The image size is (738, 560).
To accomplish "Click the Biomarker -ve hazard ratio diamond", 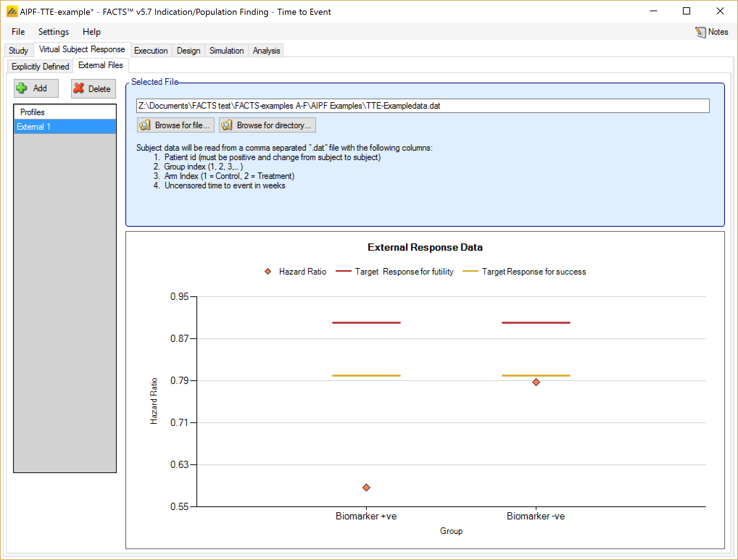I will coord(536,382).
